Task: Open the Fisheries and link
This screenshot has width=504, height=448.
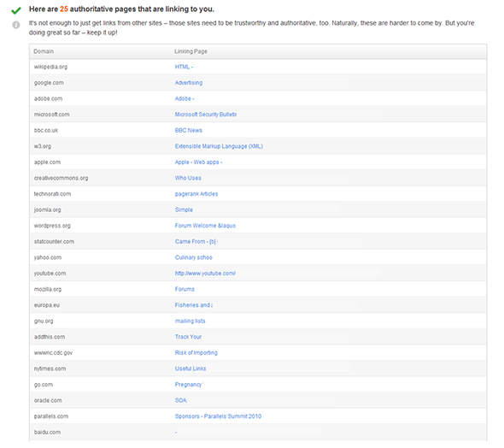Action: [x=194, y=305]
